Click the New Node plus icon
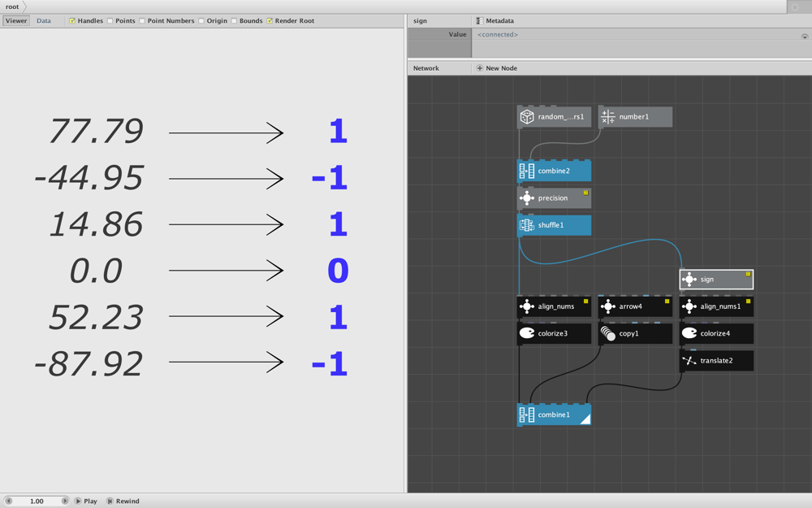Screen dimensions: 812x508 (480, 68)
